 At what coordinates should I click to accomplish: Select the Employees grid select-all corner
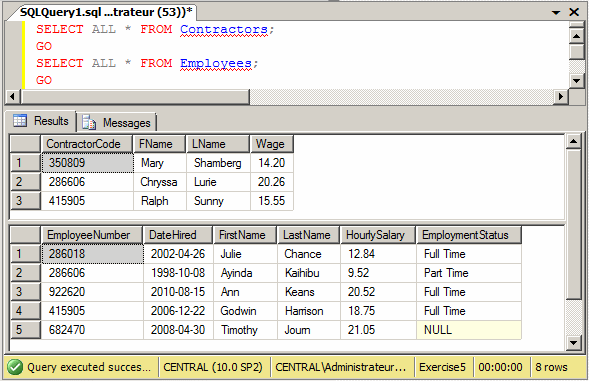click(x=25, y=235)
